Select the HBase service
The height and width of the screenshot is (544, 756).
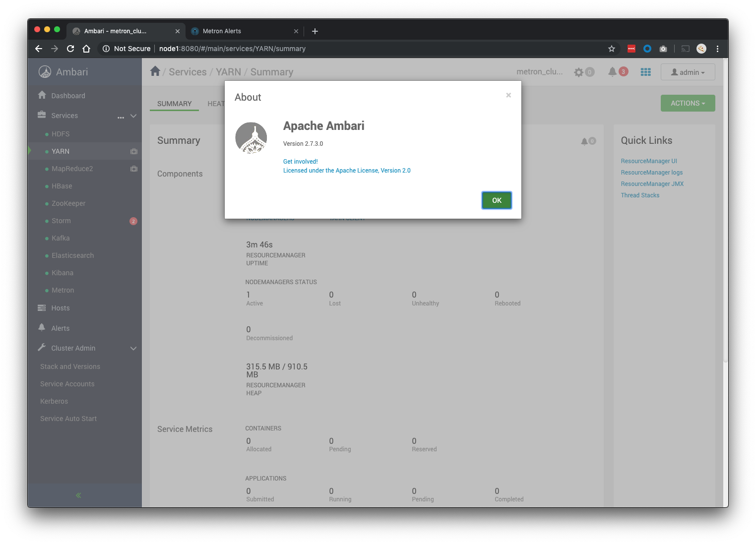(x=62, y=186)
